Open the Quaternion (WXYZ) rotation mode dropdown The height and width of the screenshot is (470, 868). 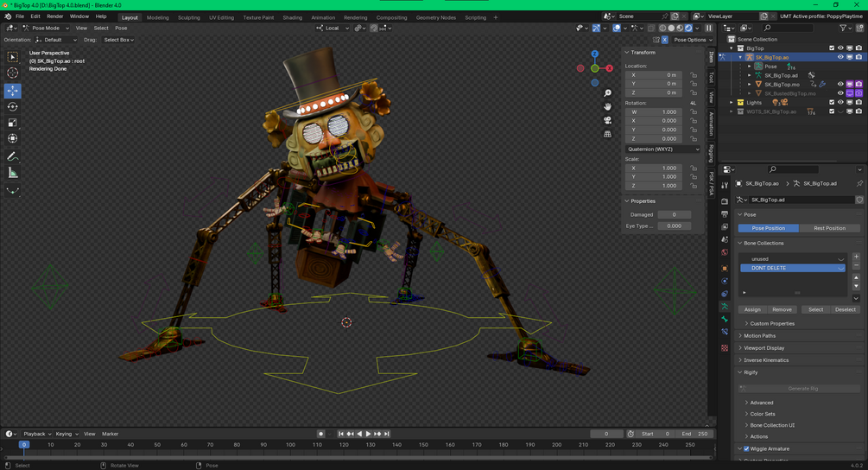662,149
